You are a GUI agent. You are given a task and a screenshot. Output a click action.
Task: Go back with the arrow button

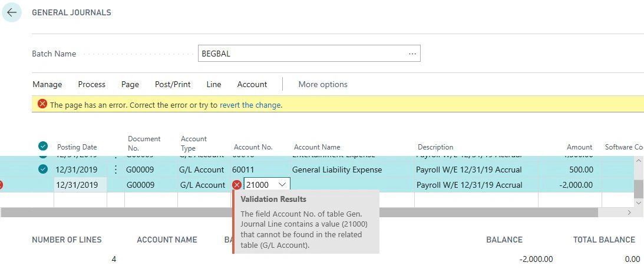tap(12, 12)
